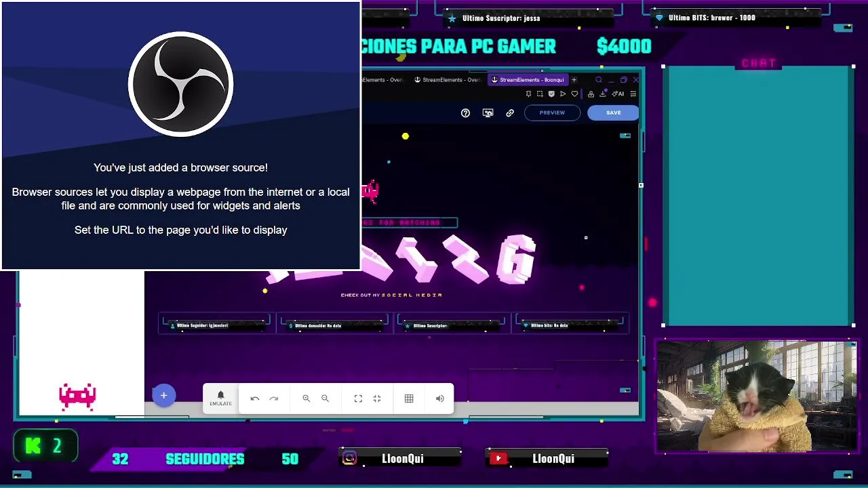868x488 pixels.
Task: Click the browser pin icon
Action: point(529,94)
